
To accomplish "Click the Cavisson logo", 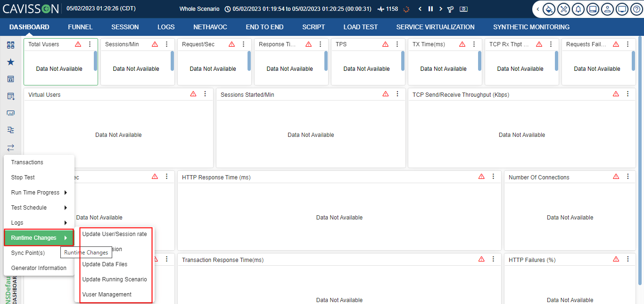I will tap(31, 8).
